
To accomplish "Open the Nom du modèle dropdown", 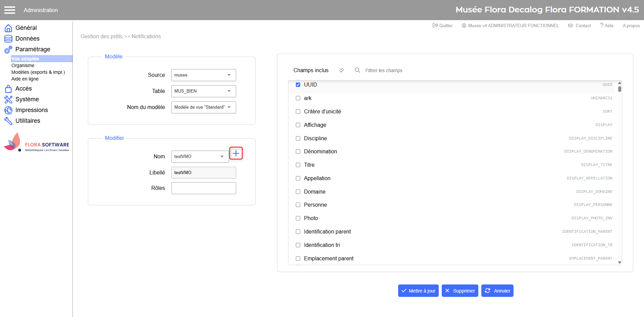I will pyautogui.click(x=204, y=107).
